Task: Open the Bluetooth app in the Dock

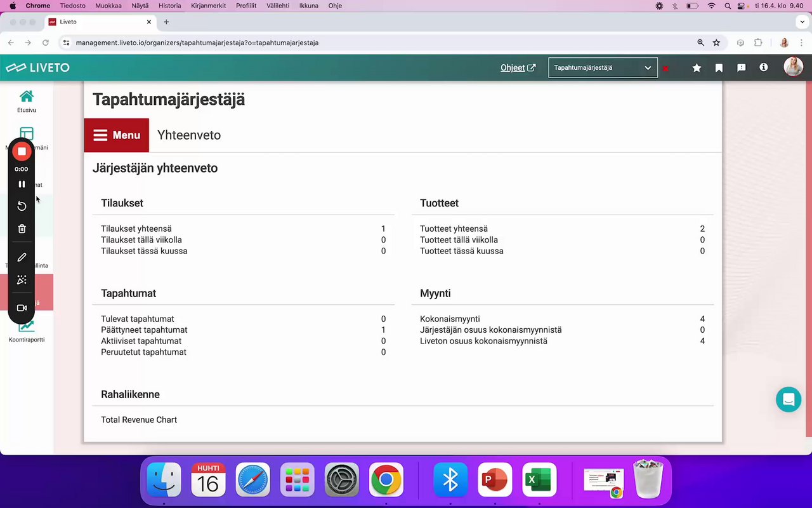Action: tap(450, 479)
